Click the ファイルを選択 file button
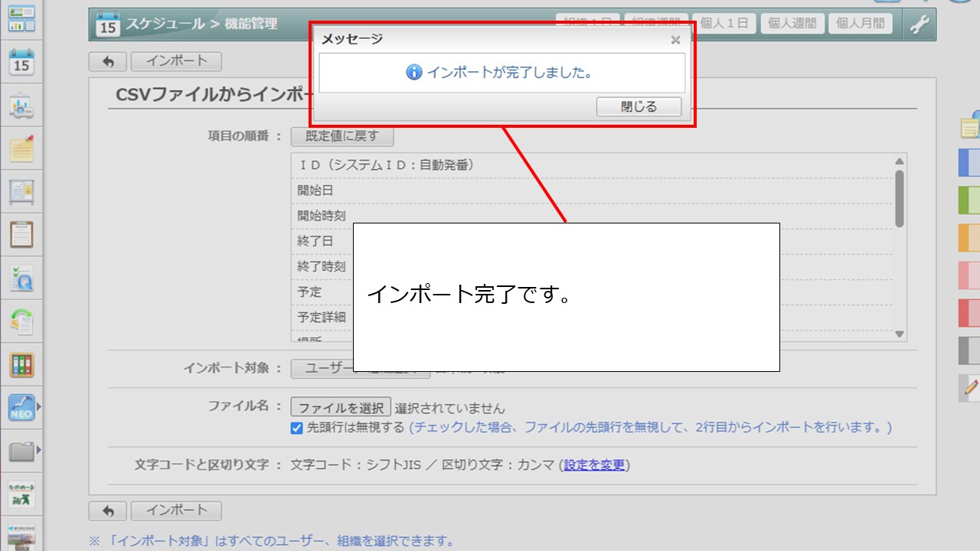Screen dimensions: 980x551 point(341,408)
